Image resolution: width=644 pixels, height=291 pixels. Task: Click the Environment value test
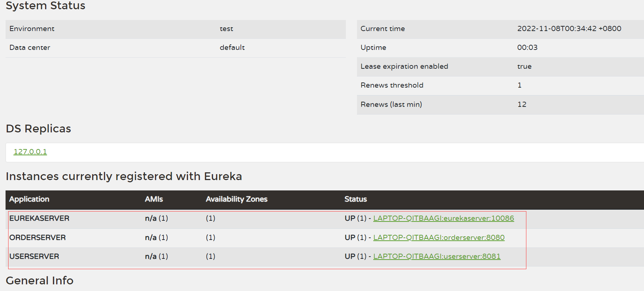coord(226,28)
